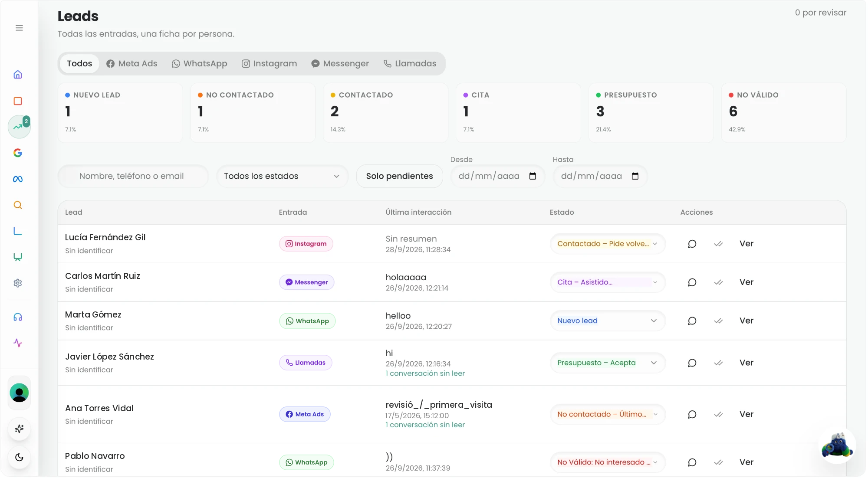The height and width of the screenshot is (478, 868).
Task: Open the No contactado – Último status dropdown
Action: (x=608, y=415)
